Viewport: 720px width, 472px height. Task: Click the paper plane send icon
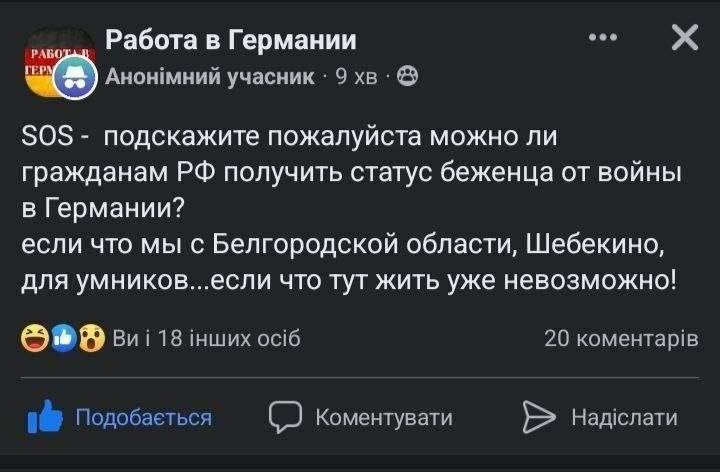(540, 417)
